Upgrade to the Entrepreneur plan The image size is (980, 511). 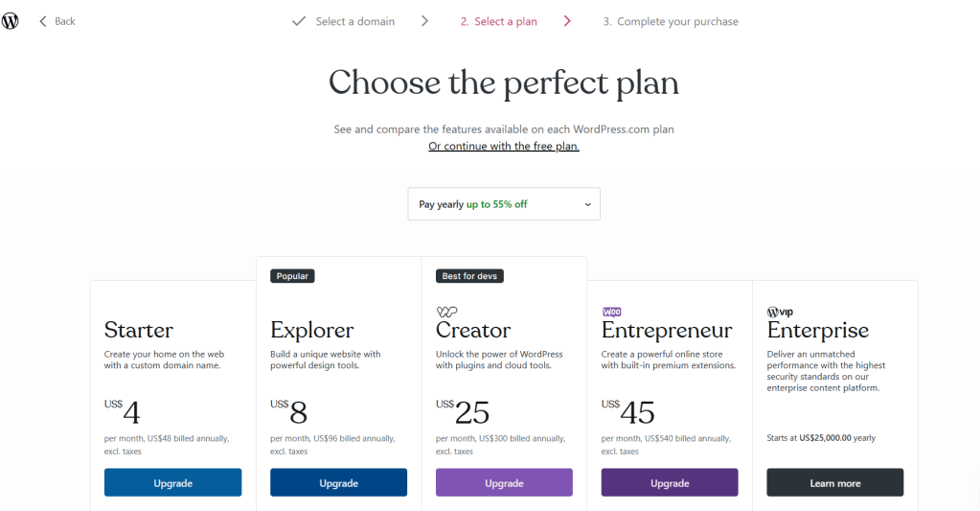[670, 483]
